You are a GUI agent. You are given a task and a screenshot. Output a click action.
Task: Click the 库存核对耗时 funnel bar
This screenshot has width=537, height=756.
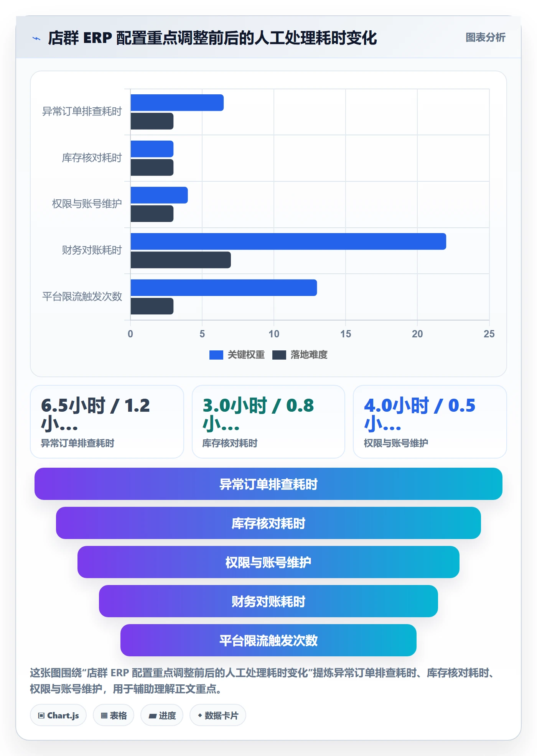[x=268, y=523]
